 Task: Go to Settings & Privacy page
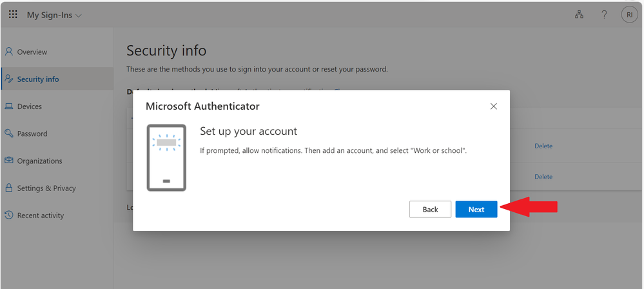46,188
